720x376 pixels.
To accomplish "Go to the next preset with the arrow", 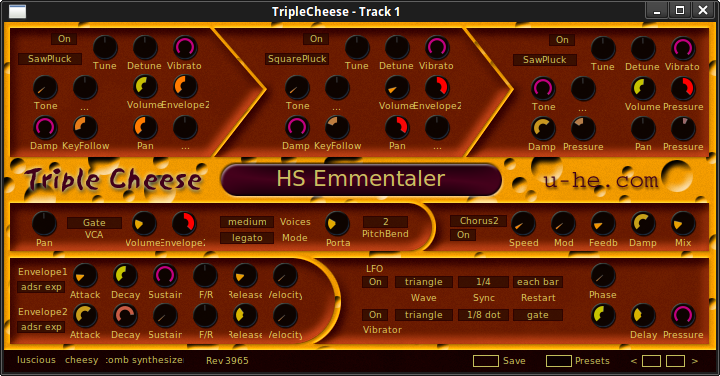I will [695, 361].
